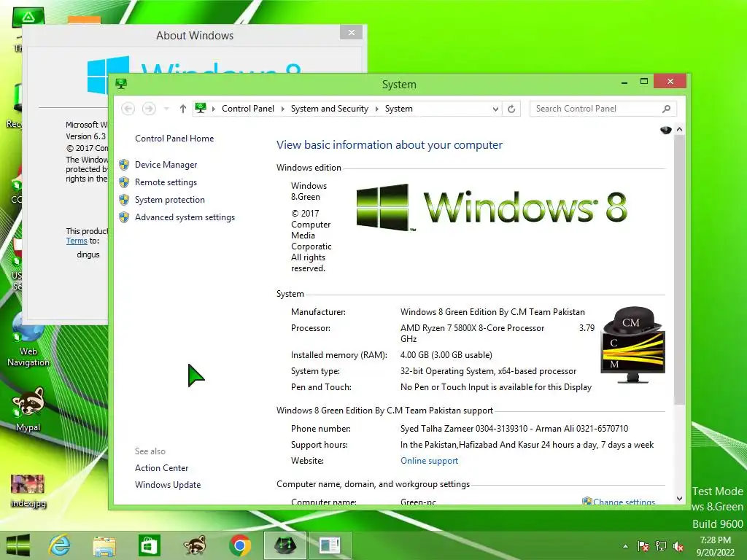The height and width of the screenshot is (560, 747).
Task: Open Action Center flag in tray
Action: 643,546
